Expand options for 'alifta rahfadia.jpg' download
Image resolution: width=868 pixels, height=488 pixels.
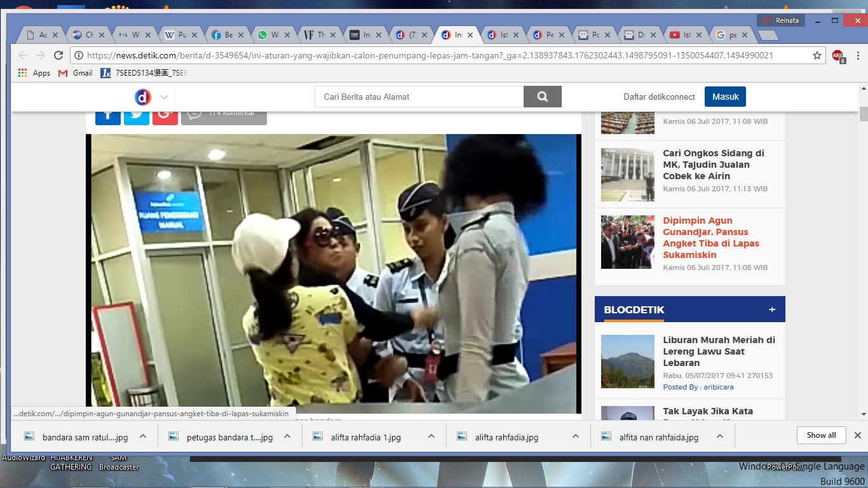(576, 436)
